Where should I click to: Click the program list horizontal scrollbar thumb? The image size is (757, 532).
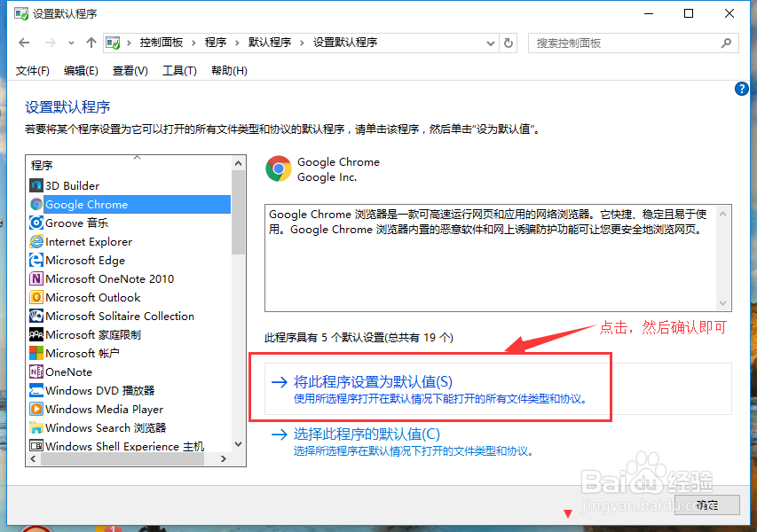[x=122, y=459]
